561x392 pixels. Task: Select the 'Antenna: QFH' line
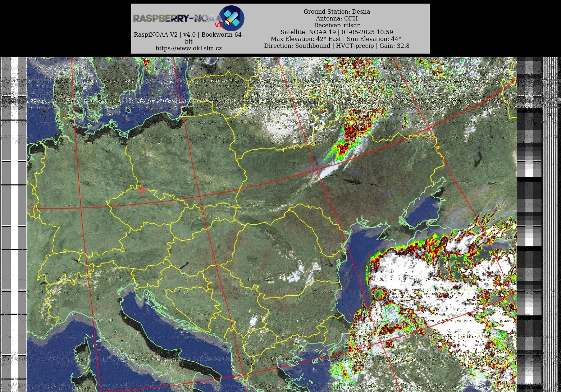tap(337, 18)
